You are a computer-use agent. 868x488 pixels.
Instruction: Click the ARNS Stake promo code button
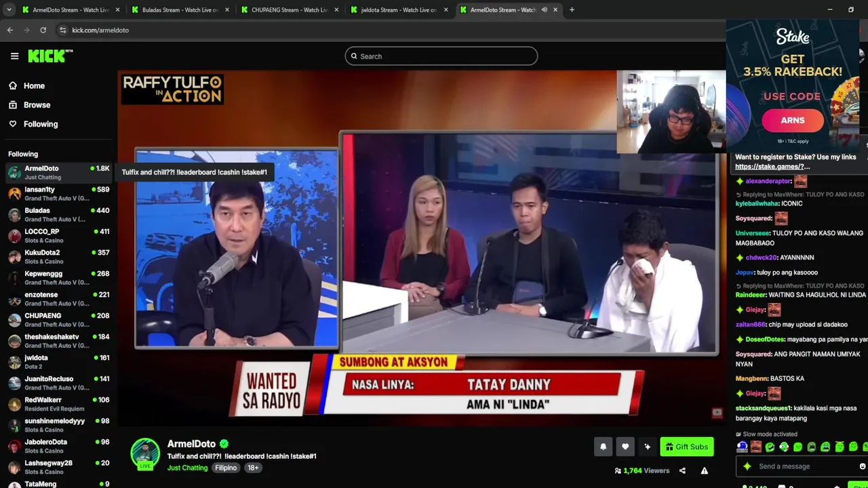(x=792, y=121)
